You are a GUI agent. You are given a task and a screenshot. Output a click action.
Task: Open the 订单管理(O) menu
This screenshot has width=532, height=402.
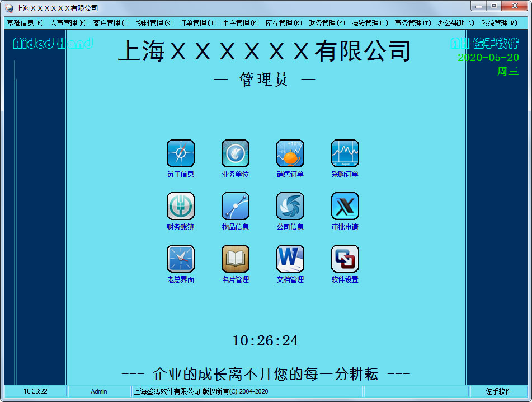point(197,23)
